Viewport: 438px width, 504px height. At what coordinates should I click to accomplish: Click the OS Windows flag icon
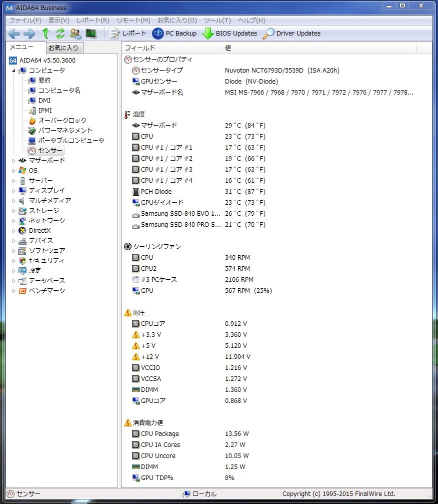click(x=22, y=170)
